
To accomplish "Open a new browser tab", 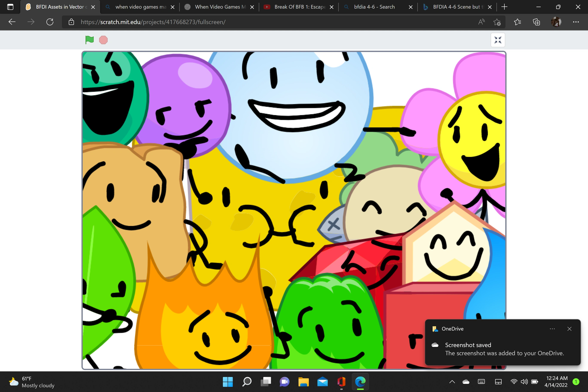I will 504,7.
